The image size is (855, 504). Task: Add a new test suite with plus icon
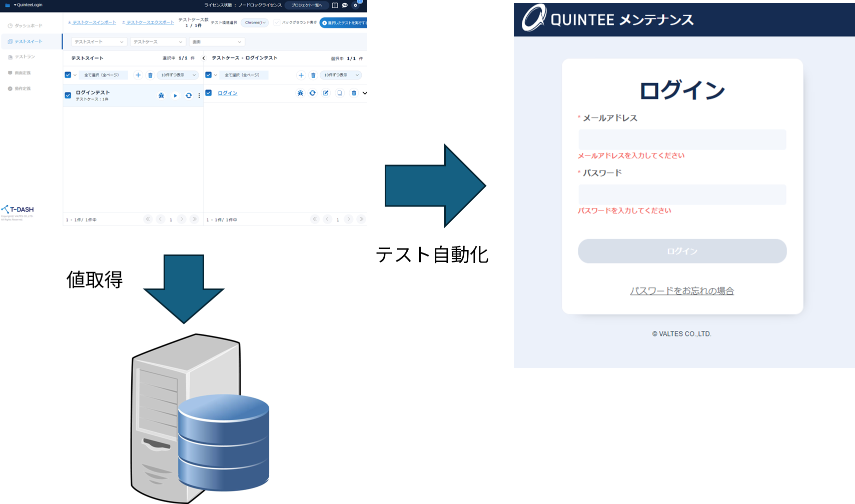point(138,75)
